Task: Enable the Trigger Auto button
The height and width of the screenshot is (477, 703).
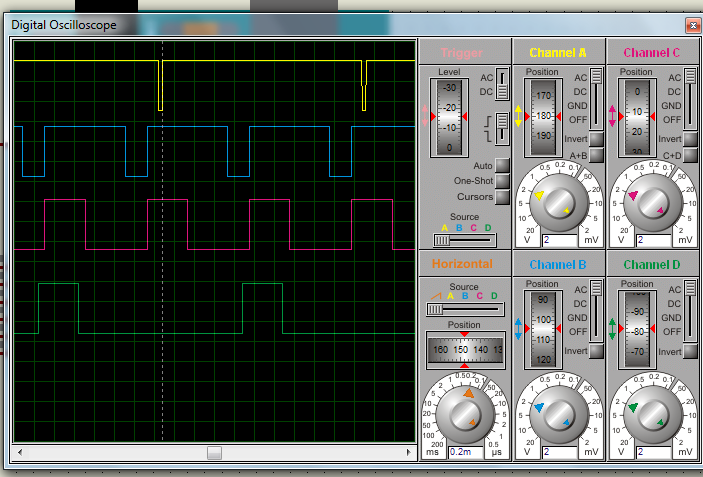Action: click(x=502, y=165)
